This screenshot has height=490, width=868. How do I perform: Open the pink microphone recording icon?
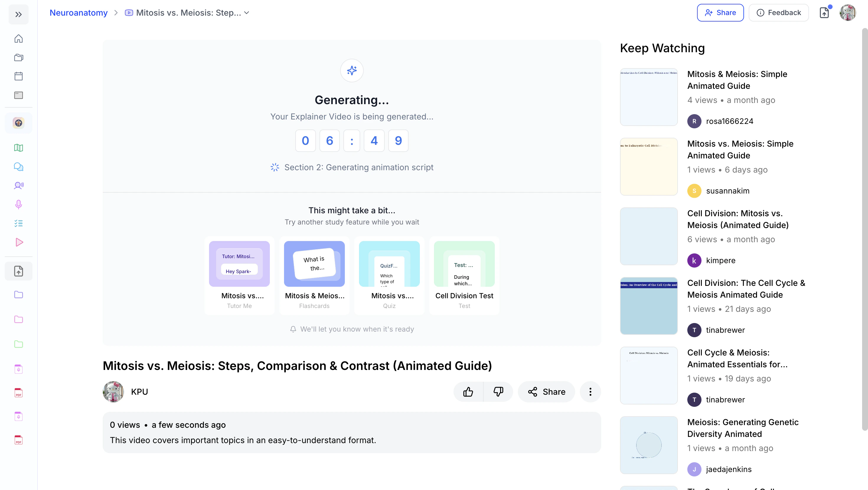(19, 204)
